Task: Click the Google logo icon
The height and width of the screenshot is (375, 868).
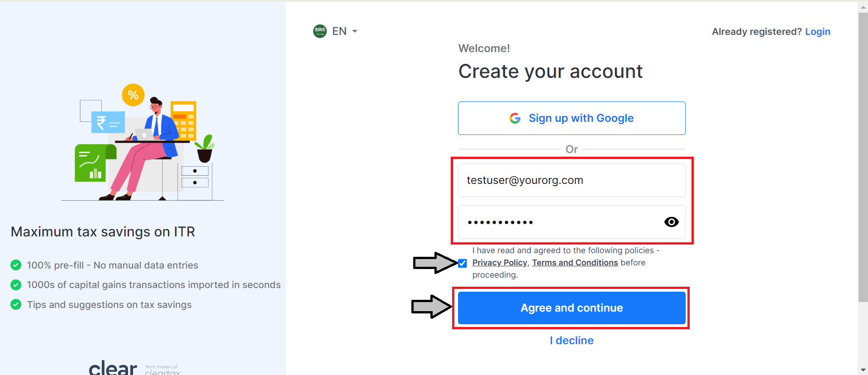Action: (x=515, y=118)
